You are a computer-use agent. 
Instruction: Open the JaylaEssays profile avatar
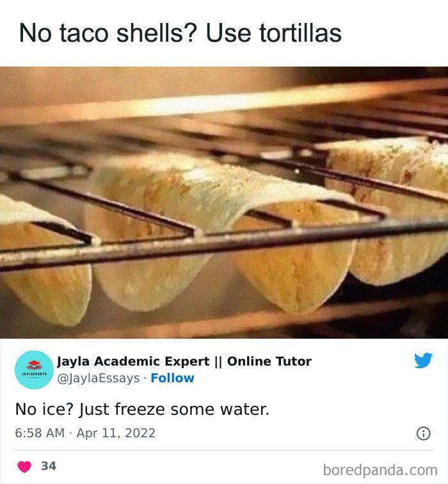[34, 369]
